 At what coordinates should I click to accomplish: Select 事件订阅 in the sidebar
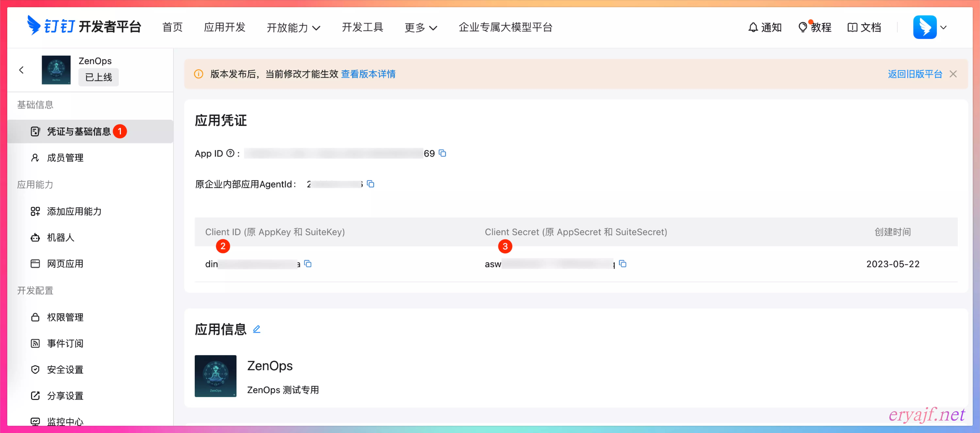point(65,344)
